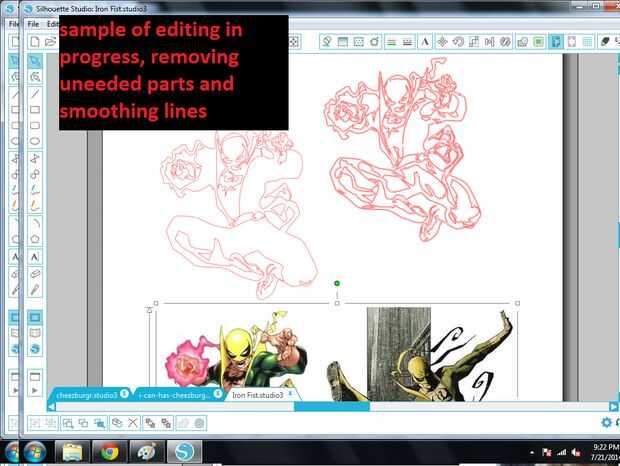Open the File menu beside Edit
Image resolution: width=620 pixels, height=466 pixels.
pos(33,24)
